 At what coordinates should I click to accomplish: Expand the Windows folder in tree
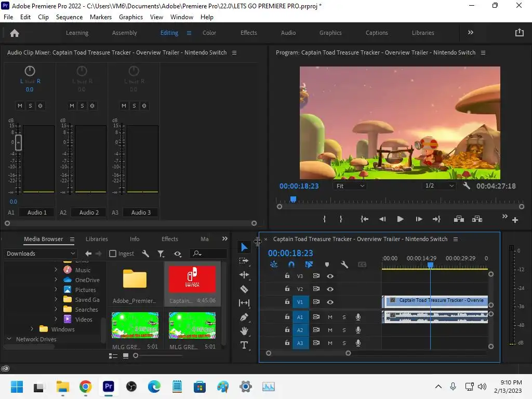(32, 329)
